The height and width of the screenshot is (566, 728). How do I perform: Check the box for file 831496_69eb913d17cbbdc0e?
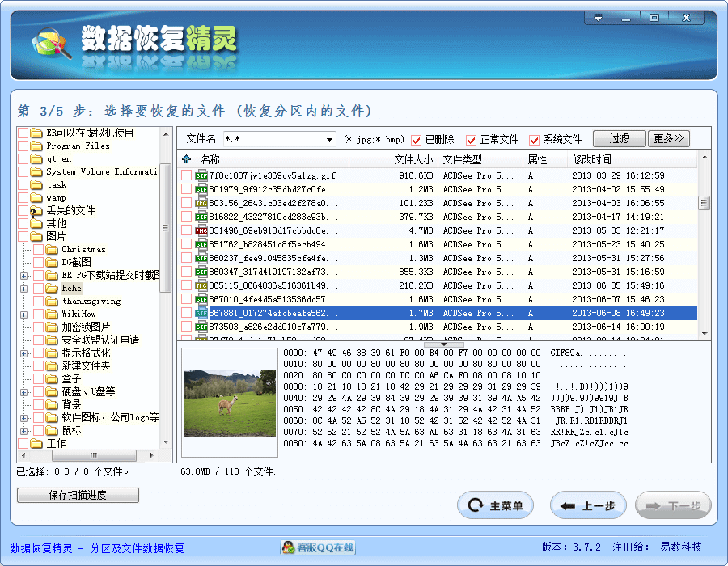coord(187,230)
